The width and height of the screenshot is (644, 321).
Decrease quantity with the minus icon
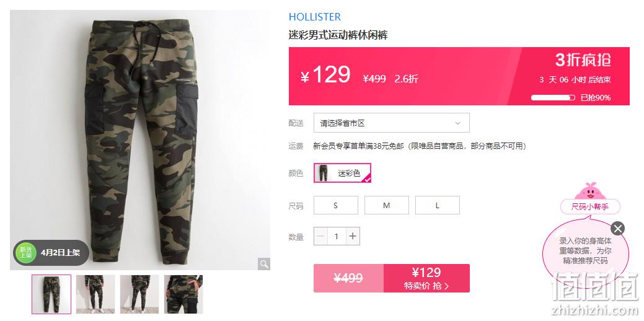click(x=321, y=236)
